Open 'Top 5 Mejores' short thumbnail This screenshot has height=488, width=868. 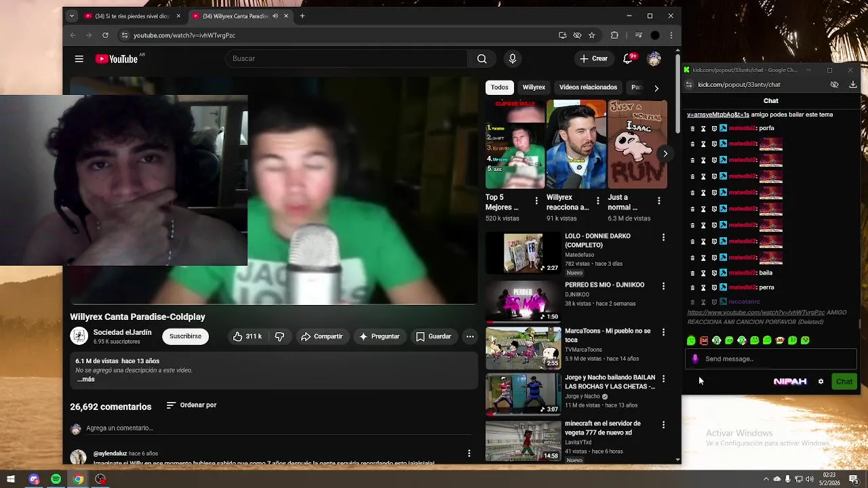click(515, 144)
